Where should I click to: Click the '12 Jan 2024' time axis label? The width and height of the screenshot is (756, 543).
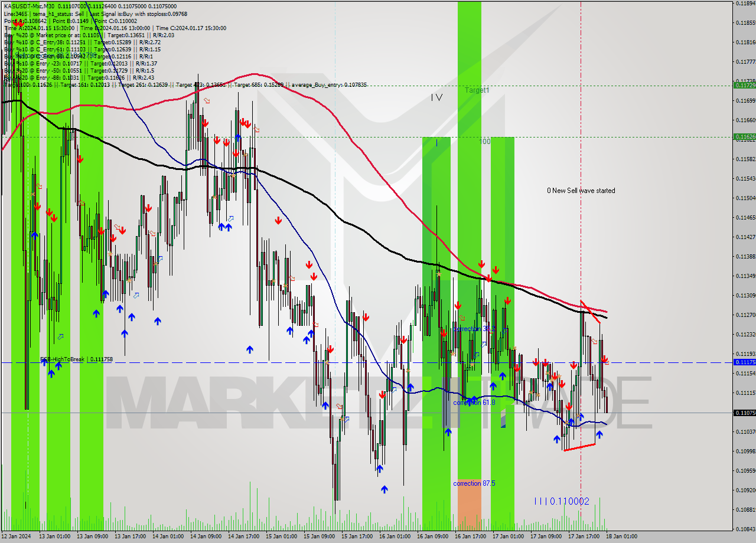click(16, 537)
